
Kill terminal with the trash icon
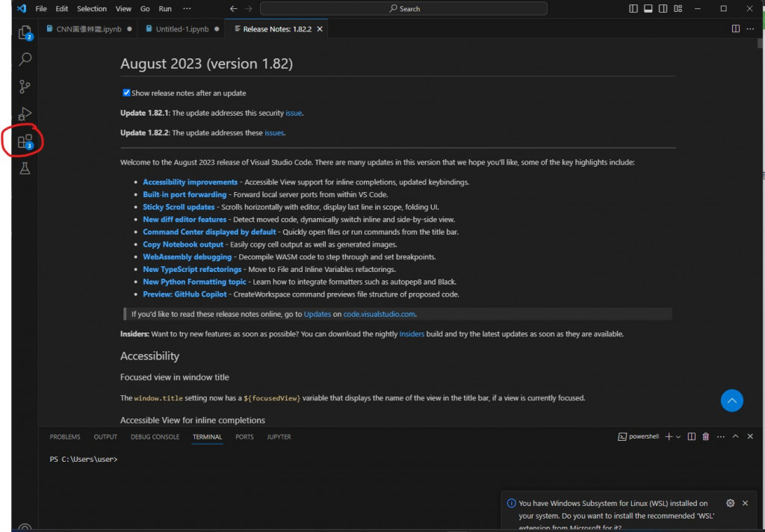click(705, 437)
